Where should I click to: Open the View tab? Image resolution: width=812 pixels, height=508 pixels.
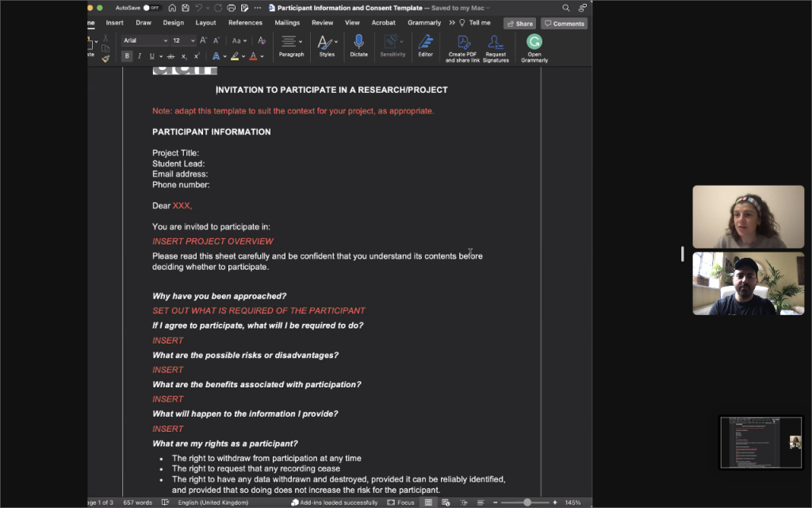coord(352,23)
